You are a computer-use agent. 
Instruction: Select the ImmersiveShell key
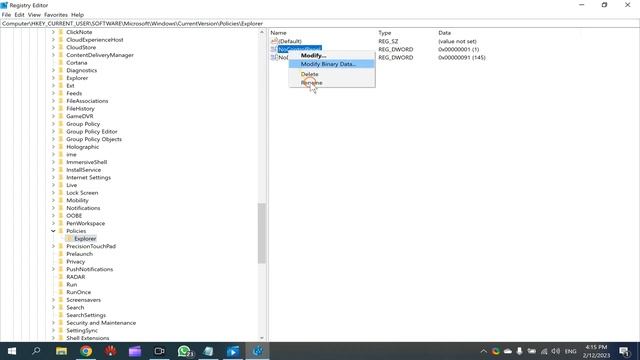click(87, 162)
